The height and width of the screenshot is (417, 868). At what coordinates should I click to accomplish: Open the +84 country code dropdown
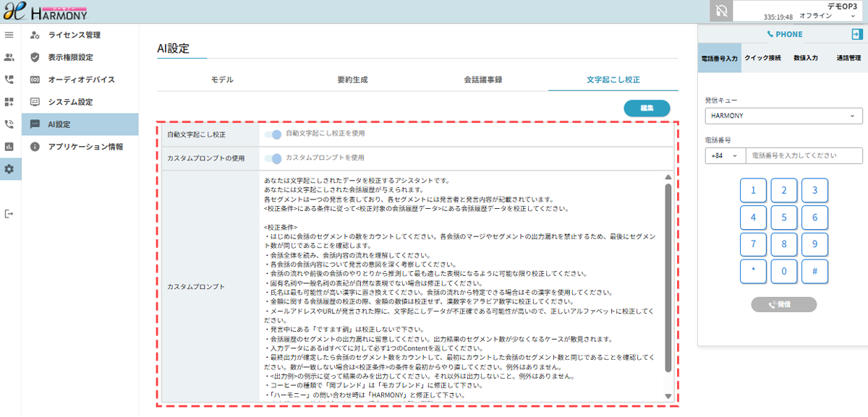(x=726, y=155)
